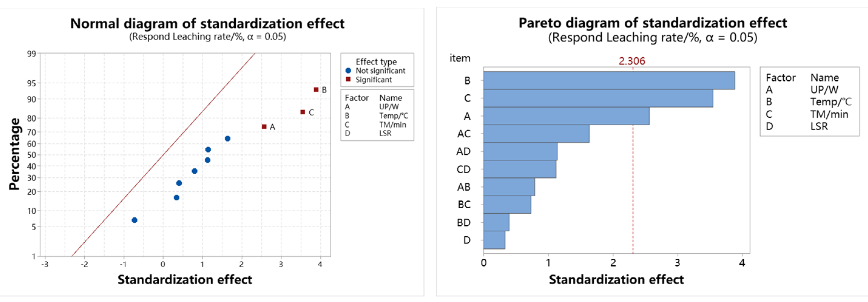Viewport: 868px width, 302px height.
Task: Select the B bar in Pareto chart
Action: [609, 80]
